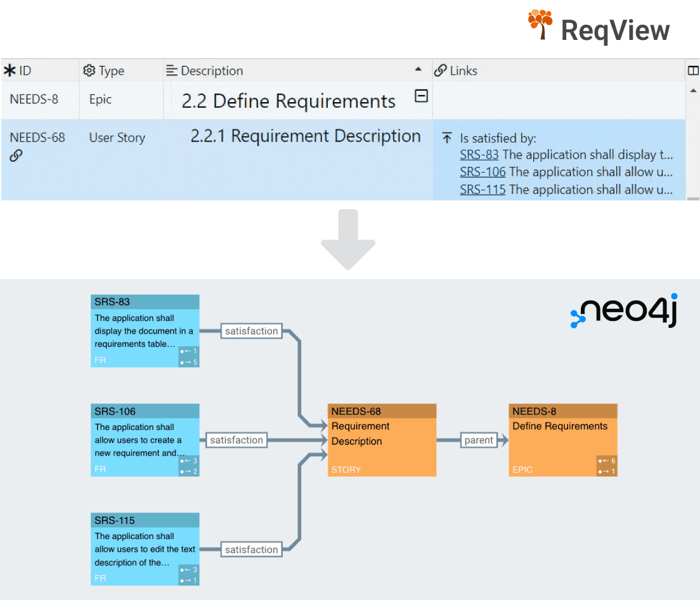700x600 pixels.
Task: Click the asterisk icon in ID column header
Action: (10, 70)
